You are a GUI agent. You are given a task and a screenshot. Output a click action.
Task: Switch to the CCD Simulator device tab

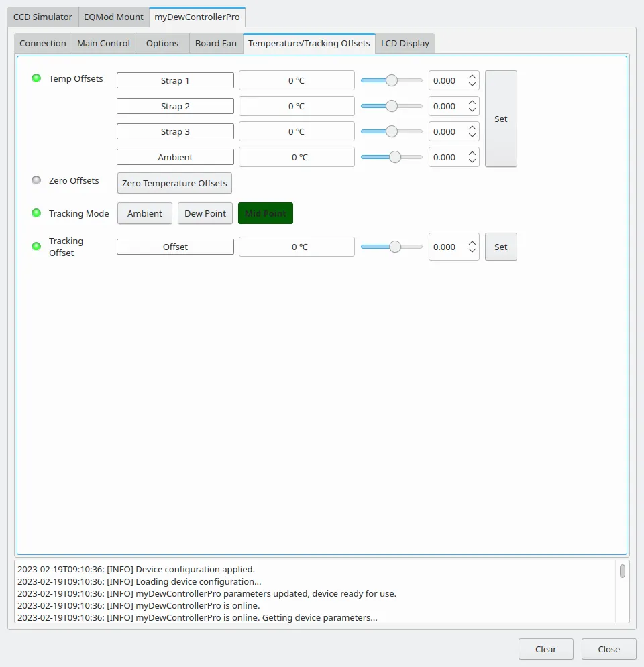tap(43, 17)
